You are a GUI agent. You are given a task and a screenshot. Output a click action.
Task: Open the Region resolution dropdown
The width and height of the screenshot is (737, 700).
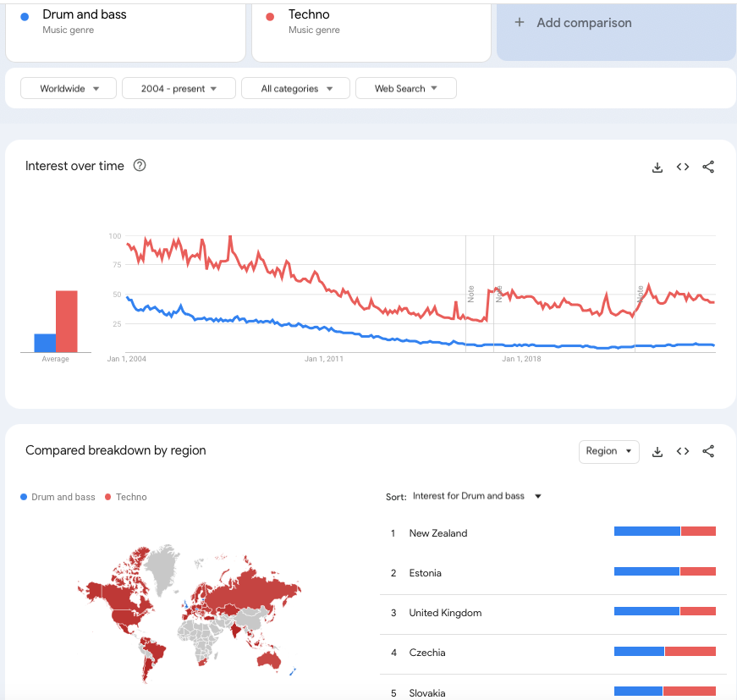pyautogui.click(x=608, y=451)
